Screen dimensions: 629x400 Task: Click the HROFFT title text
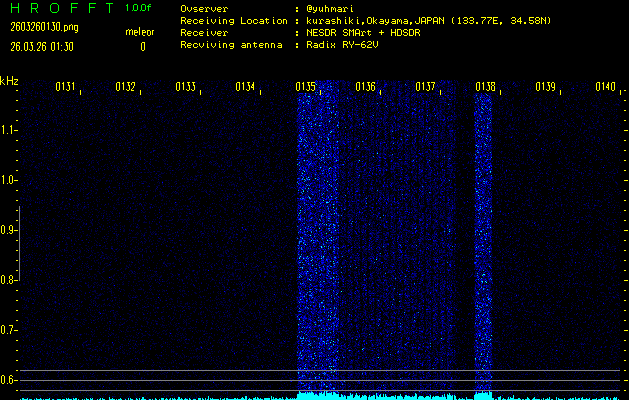(60, 8)
